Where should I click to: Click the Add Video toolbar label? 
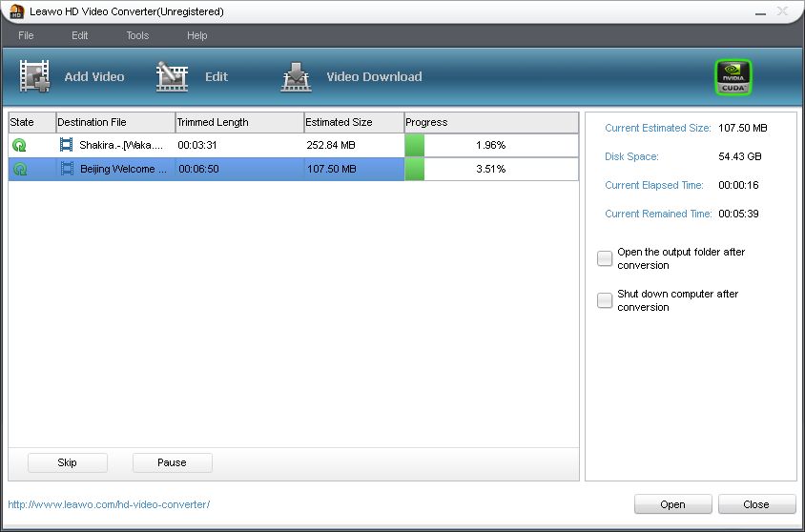tap(94, 76)
